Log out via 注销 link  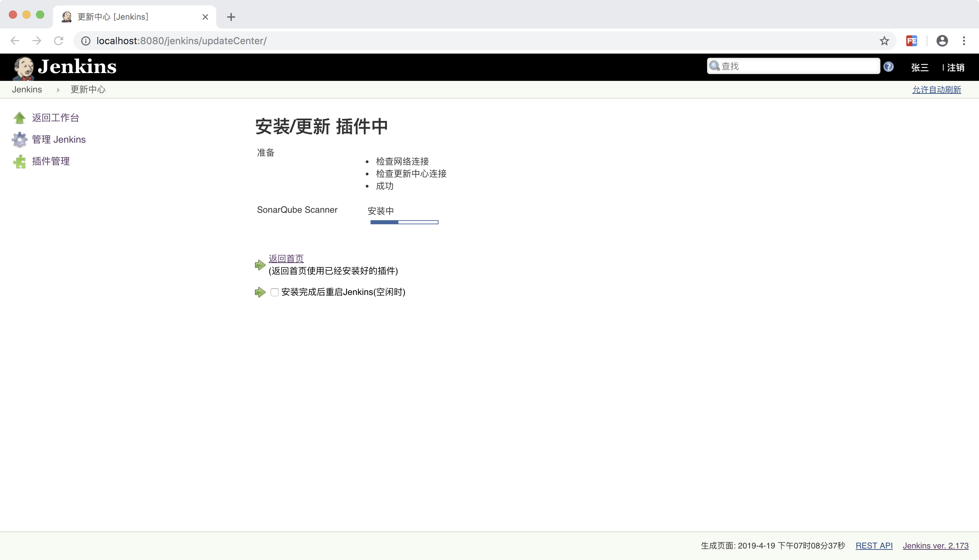(956, 68)
